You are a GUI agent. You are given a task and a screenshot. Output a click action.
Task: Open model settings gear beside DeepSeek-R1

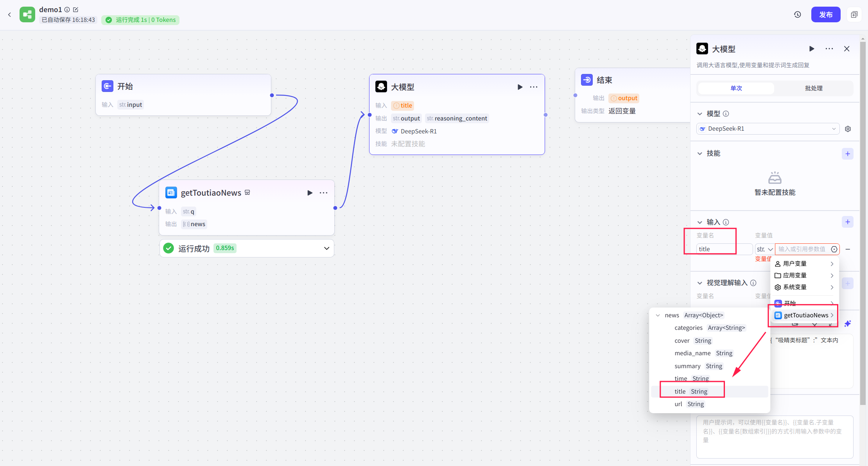pyautogui.click(x=848, y=129)
